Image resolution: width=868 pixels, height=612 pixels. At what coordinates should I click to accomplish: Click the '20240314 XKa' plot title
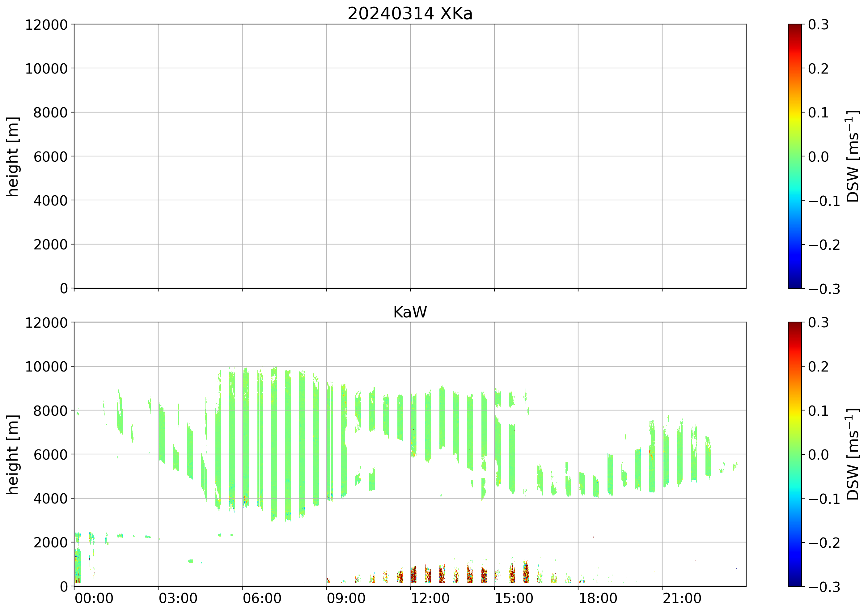(x=410, y=14)
